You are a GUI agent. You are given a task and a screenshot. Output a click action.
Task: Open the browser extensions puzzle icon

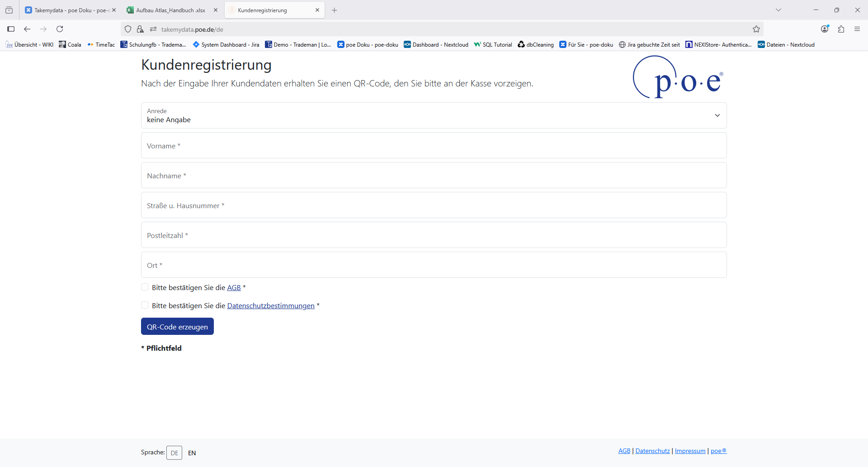841,29
